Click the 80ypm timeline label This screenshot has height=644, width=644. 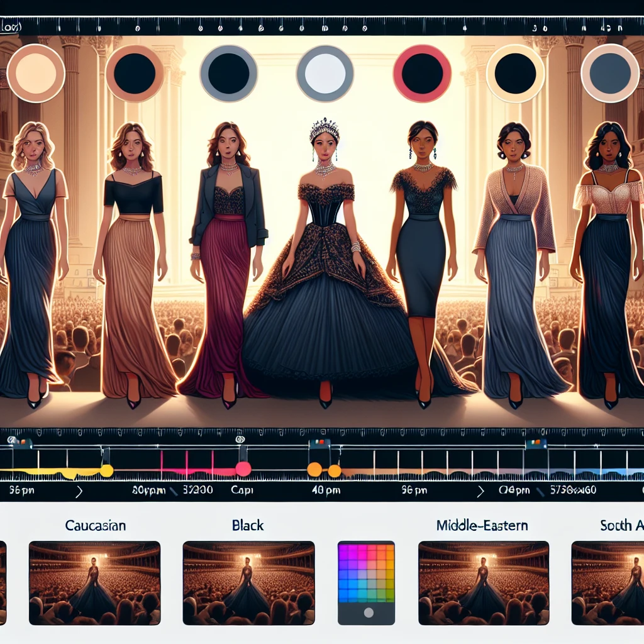coord(148,490)
